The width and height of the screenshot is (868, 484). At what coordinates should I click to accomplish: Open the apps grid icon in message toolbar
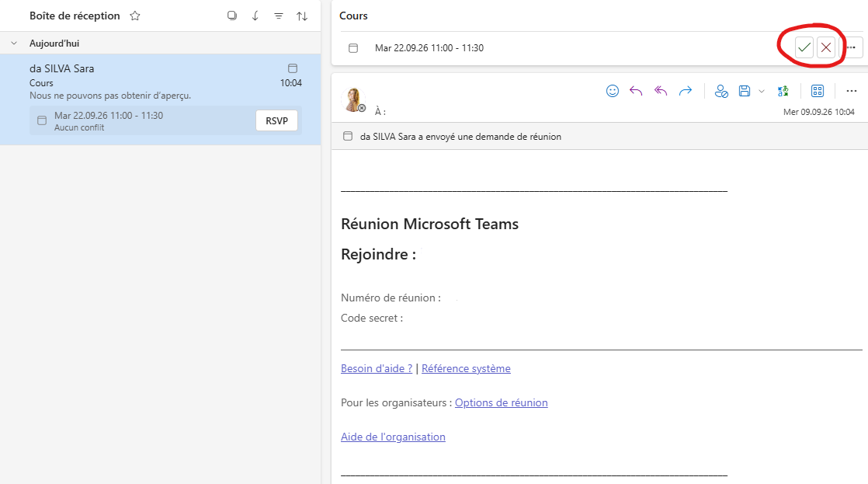(818, 91)
